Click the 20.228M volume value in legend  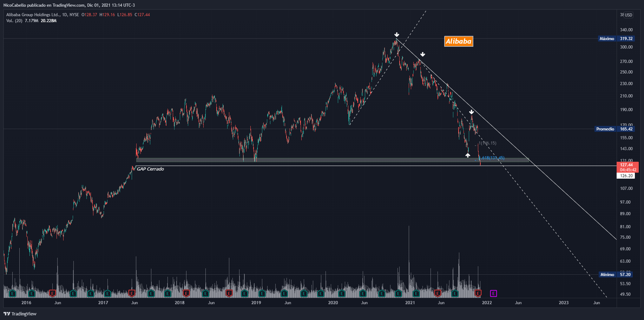pos(48,21)
